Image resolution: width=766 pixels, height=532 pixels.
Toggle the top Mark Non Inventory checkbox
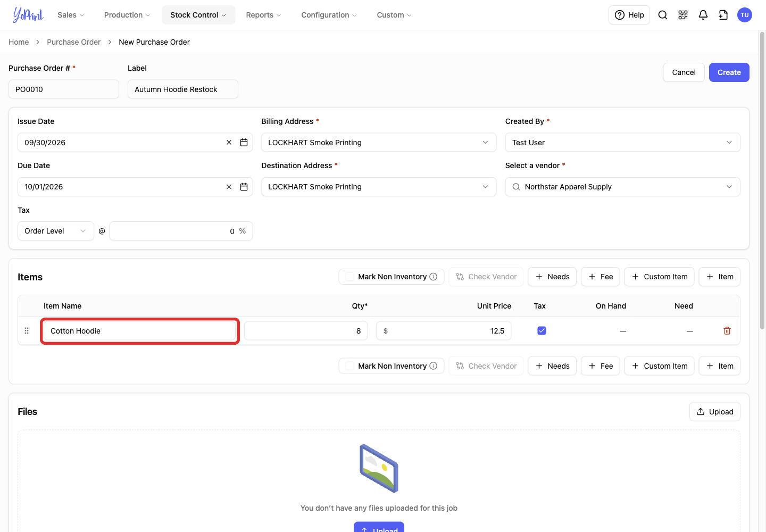[x=350, y=277]
